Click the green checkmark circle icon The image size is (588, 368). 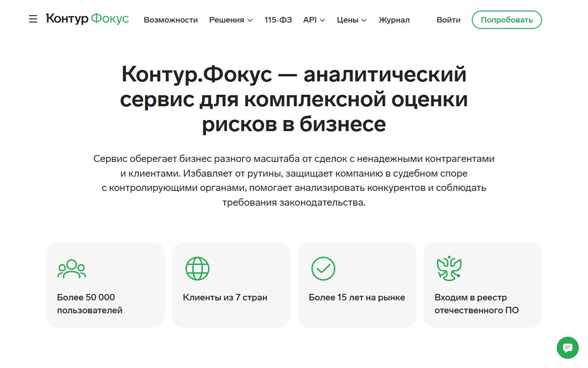(x=323, y=269)
